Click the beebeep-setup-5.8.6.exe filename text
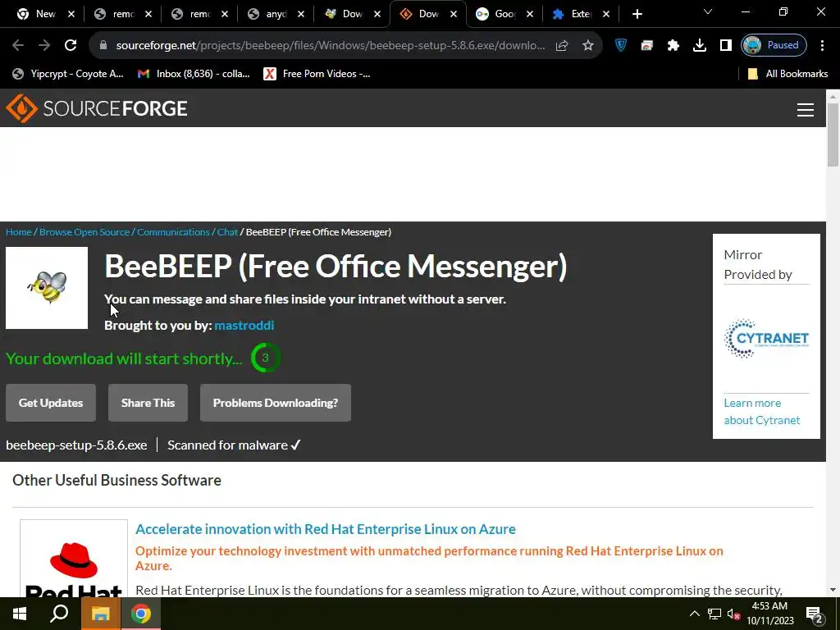 [76, 445]
